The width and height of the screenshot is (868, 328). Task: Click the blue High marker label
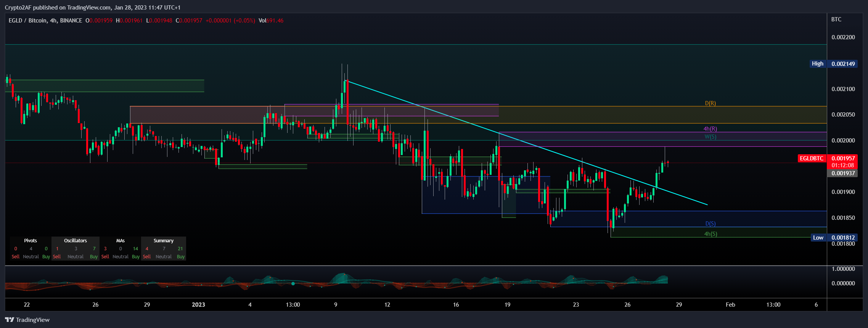(818, 64)
